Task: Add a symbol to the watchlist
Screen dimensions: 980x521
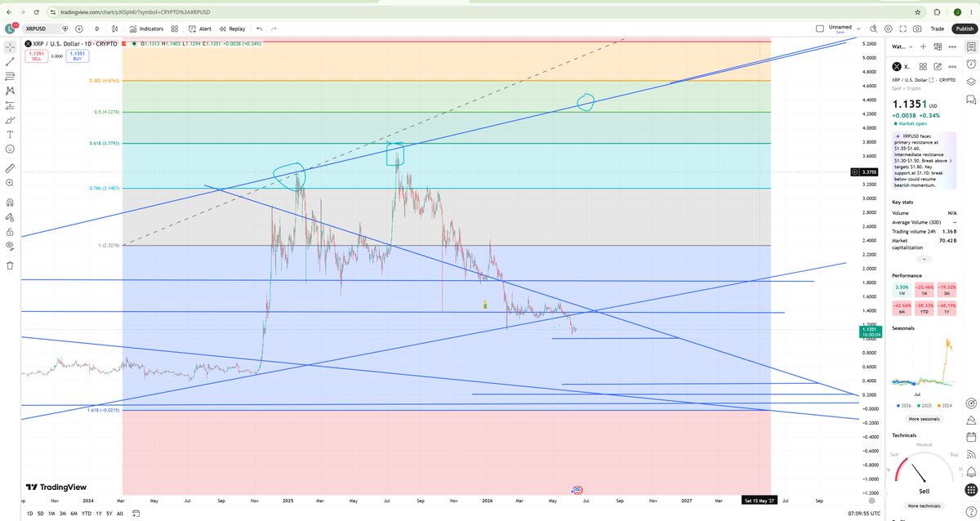Action: [923, 47]
